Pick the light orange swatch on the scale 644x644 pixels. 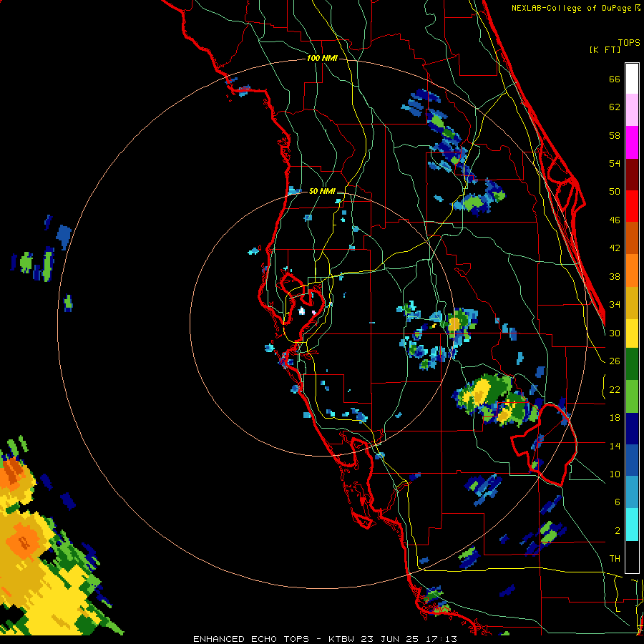click(632, 270)
